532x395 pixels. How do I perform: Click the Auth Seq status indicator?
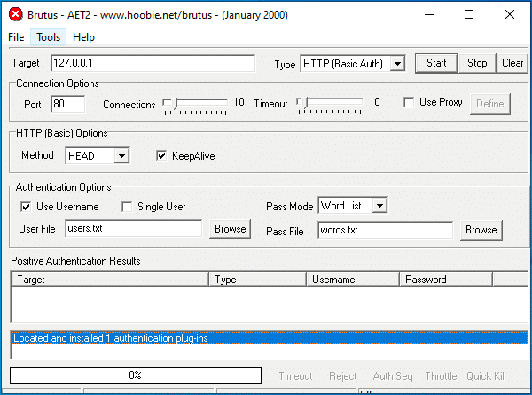pos(393,376)
